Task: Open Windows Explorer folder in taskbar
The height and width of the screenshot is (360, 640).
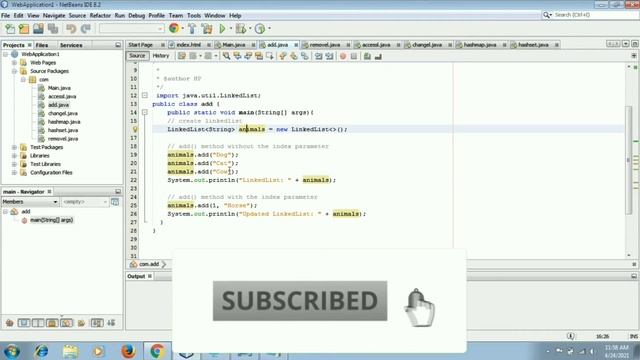Action: pyautogui.click(x=70, y=351)
